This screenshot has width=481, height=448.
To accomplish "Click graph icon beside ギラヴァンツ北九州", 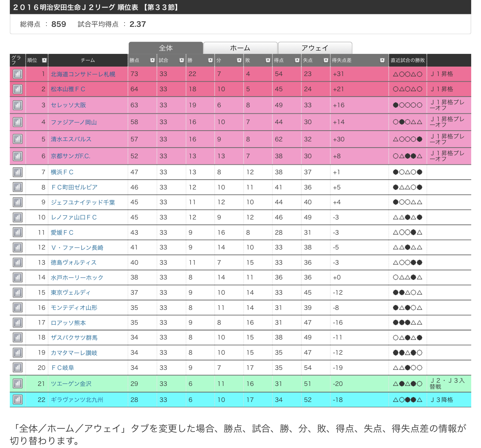I will (x=18, y=400).
